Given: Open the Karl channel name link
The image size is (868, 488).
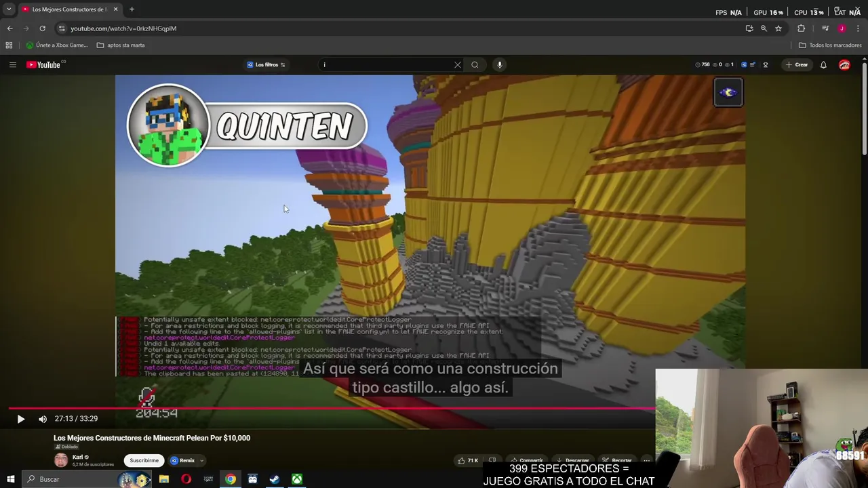Looking at the screenshot, I should [x=77, y=457].
